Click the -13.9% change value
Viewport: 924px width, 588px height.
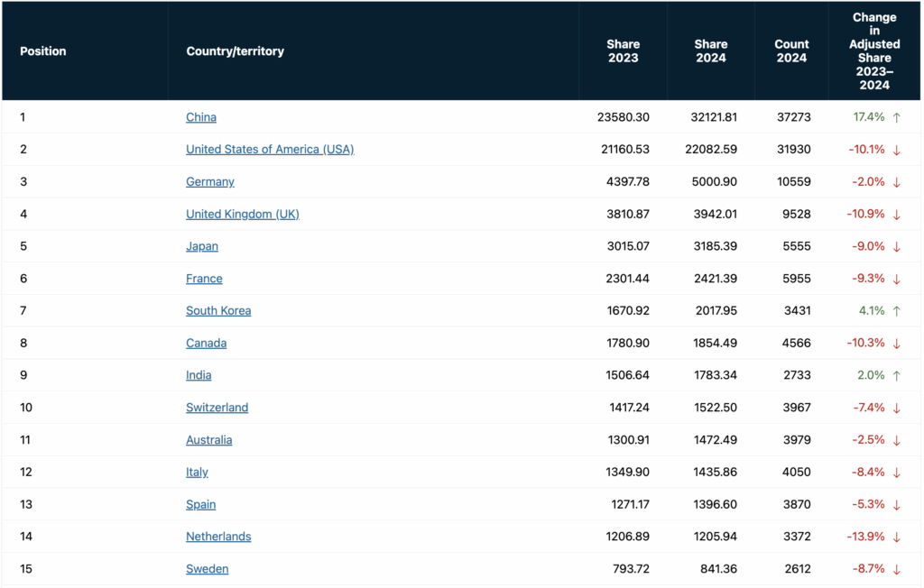pos(865,537)
